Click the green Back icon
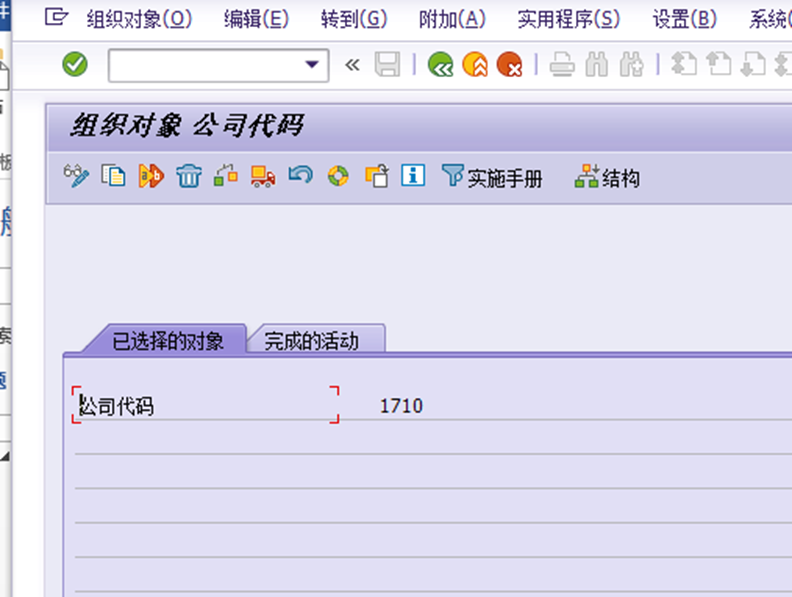 (x=440, y=65)
